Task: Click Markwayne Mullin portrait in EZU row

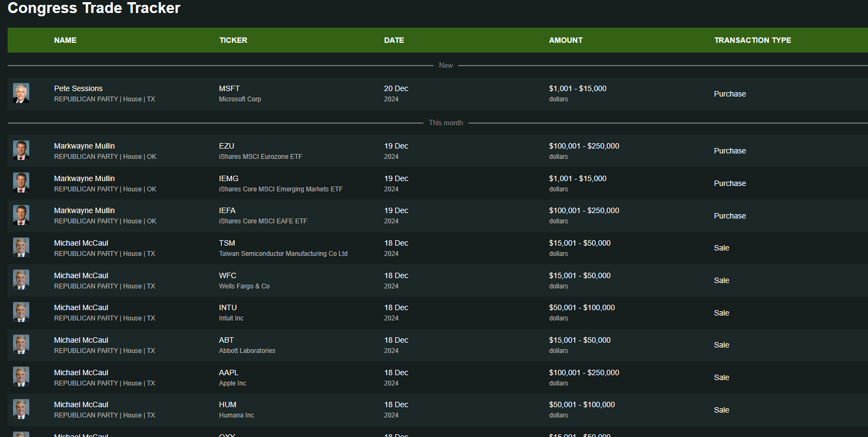Action: tap(21, 151)
